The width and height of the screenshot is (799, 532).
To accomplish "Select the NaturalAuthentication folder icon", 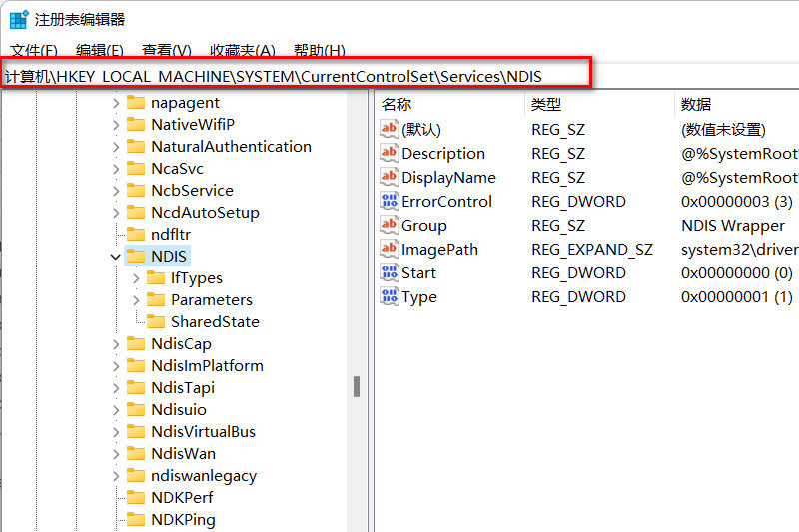I will pyautogui.click(x=136, y=146).
